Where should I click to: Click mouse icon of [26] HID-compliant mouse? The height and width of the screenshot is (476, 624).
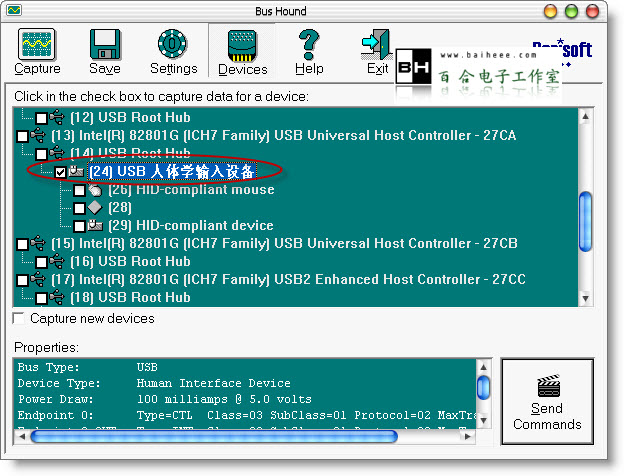pyautogui.click(x=95, y=189)
